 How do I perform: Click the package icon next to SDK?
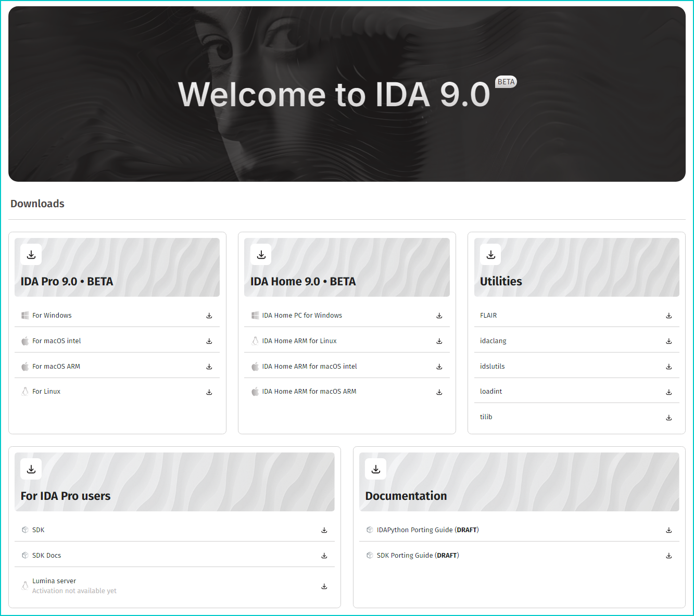point(25,530)
